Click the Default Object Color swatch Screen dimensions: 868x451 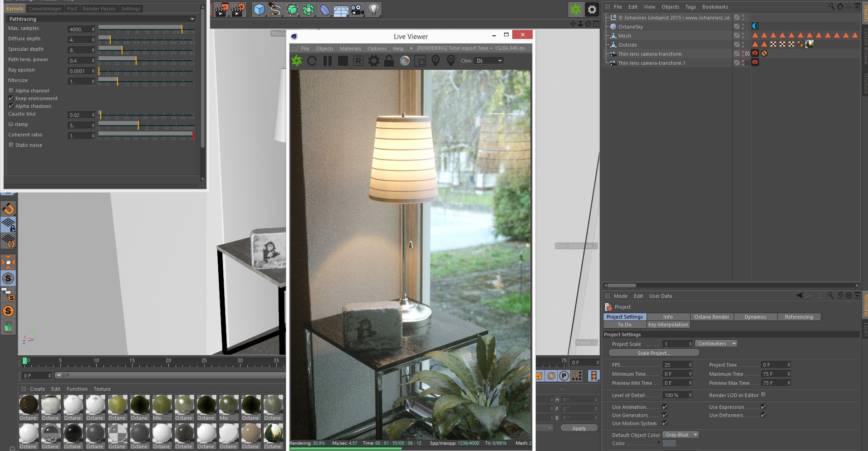click(x=669, y=443)
